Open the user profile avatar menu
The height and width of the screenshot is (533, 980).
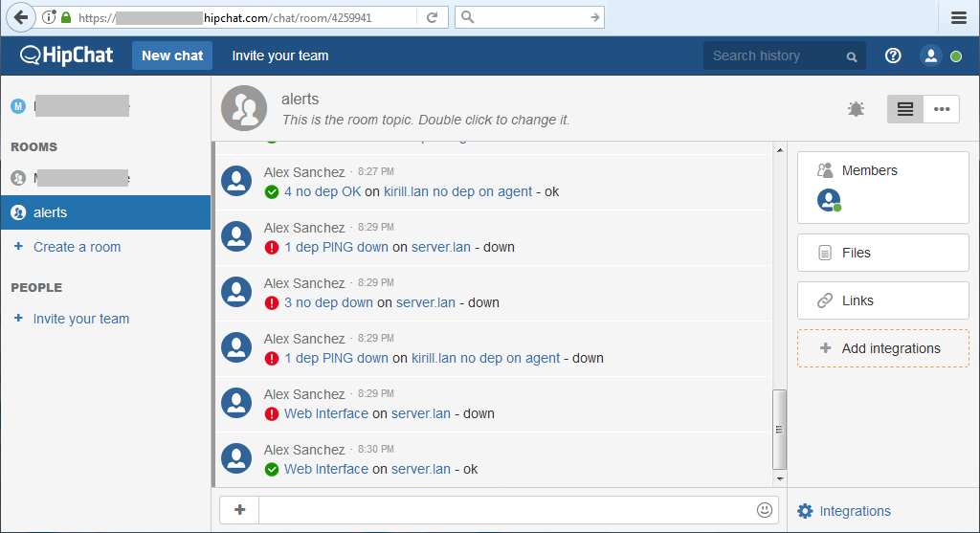pos(930,56)
